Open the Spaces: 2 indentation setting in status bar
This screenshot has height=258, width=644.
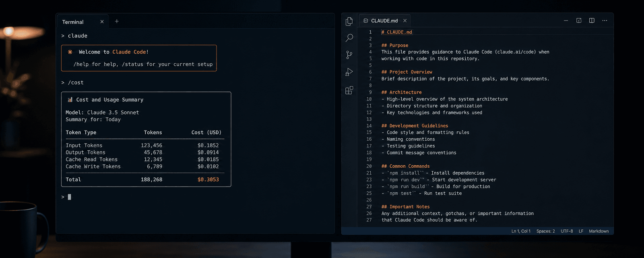tap(545, 231)
